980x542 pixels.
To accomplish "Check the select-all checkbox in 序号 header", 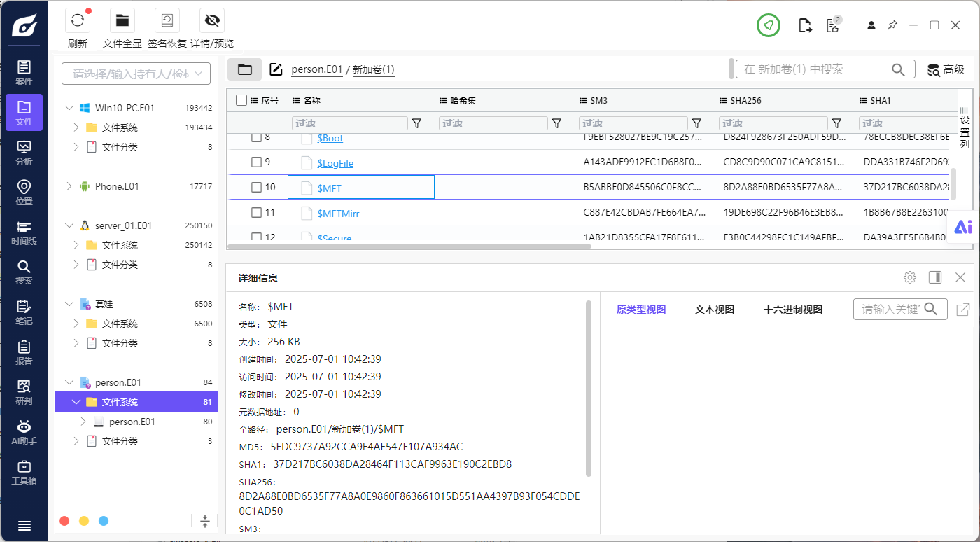I will point(241,100).
